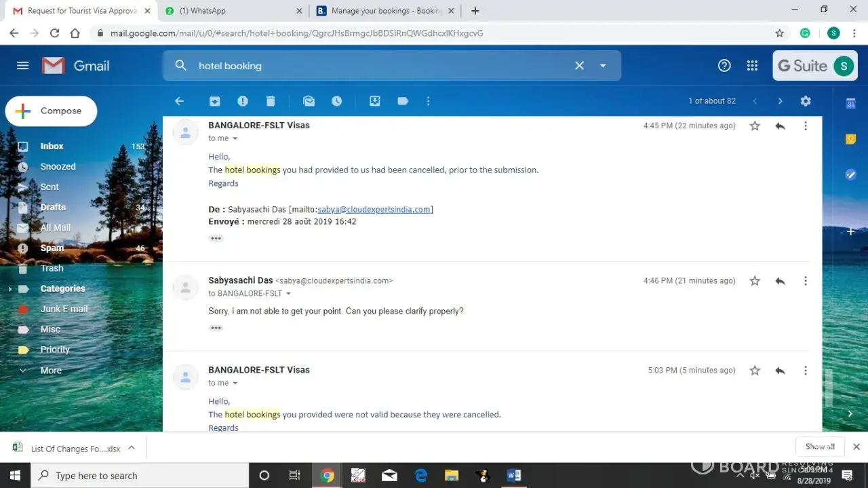Viewport: 868px width, 488px height.
Task: Expand the Categories section
Action: tap(9, 289)
